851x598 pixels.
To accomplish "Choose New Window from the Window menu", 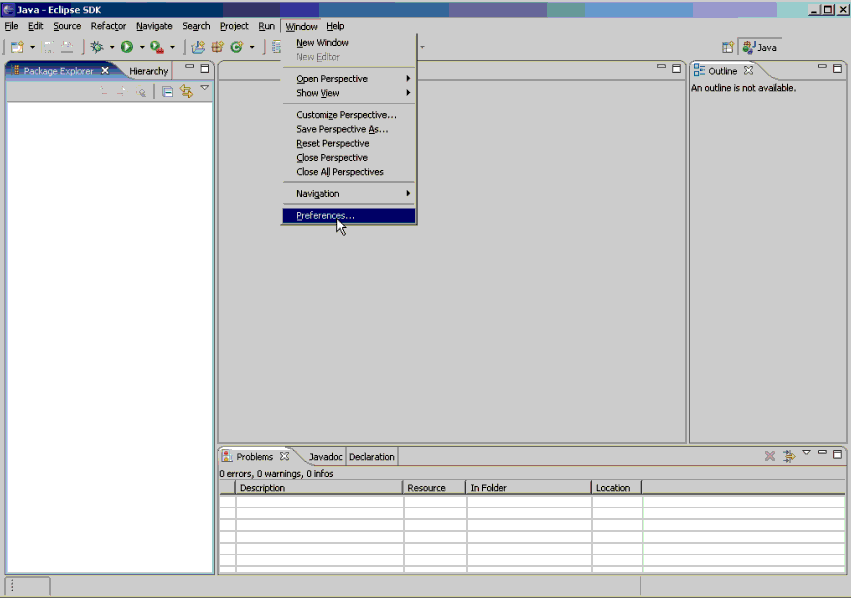I will pos(348,43).
